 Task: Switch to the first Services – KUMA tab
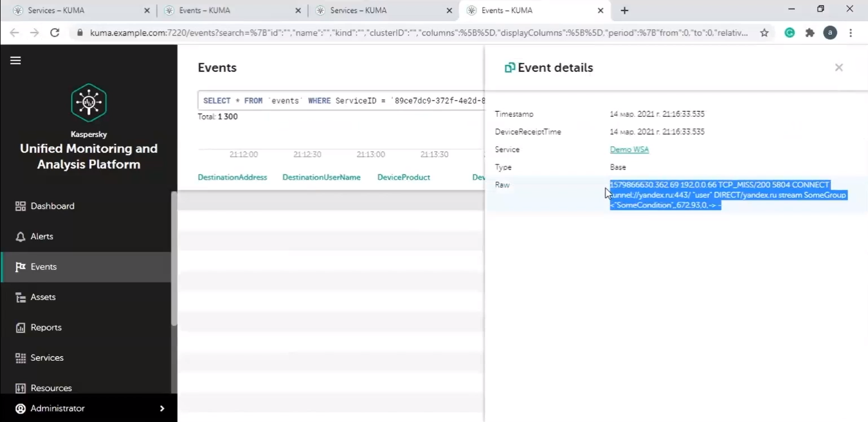[79, 10]
